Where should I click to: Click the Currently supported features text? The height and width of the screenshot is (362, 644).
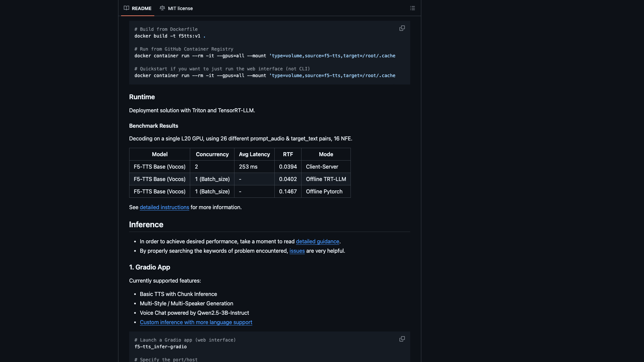click(x=165, y=281)
